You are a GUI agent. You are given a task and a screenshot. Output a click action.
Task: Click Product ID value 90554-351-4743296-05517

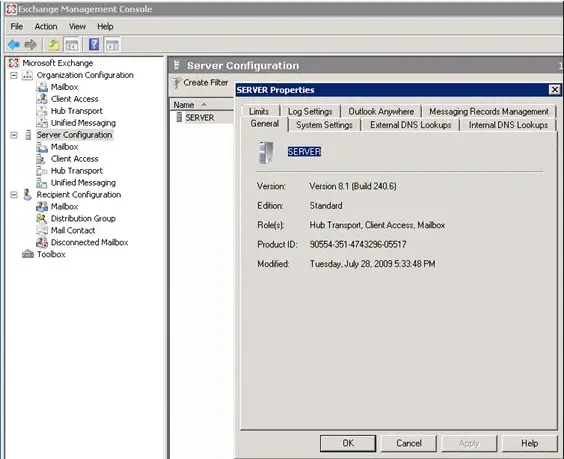(358, 245)
